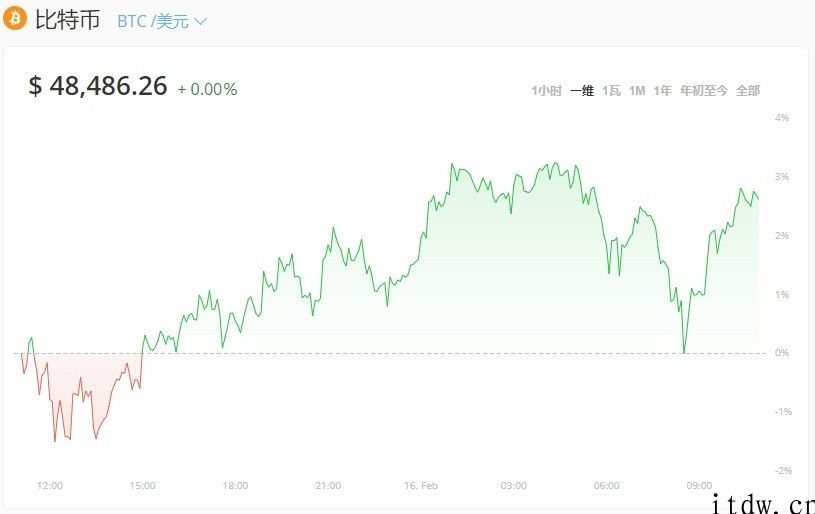This screenshot has width=815, height=514.
Task: Click the 0% baseline axis label
Action: 782,353
